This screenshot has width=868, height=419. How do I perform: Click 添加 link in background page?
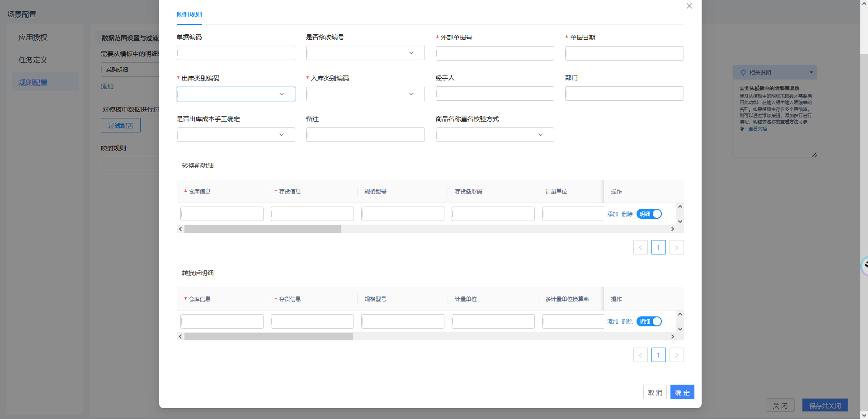click(x=107, y=86)
